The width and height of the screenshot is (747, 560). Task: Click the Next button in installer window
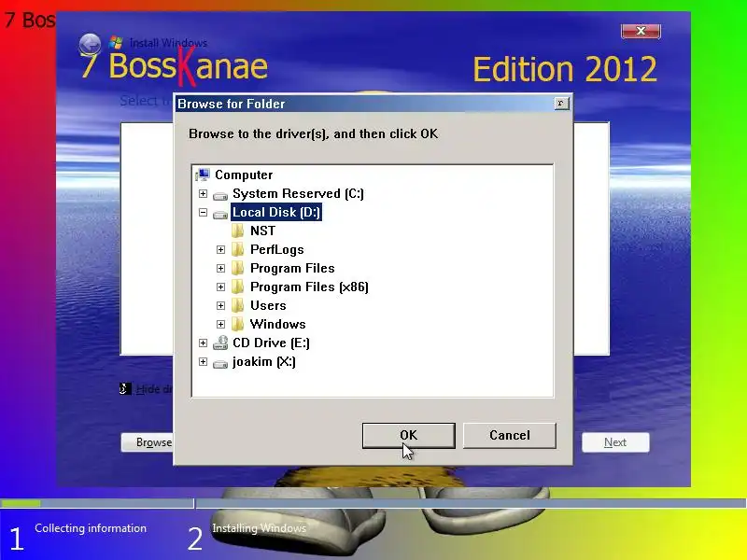click(x=615, y=442)
